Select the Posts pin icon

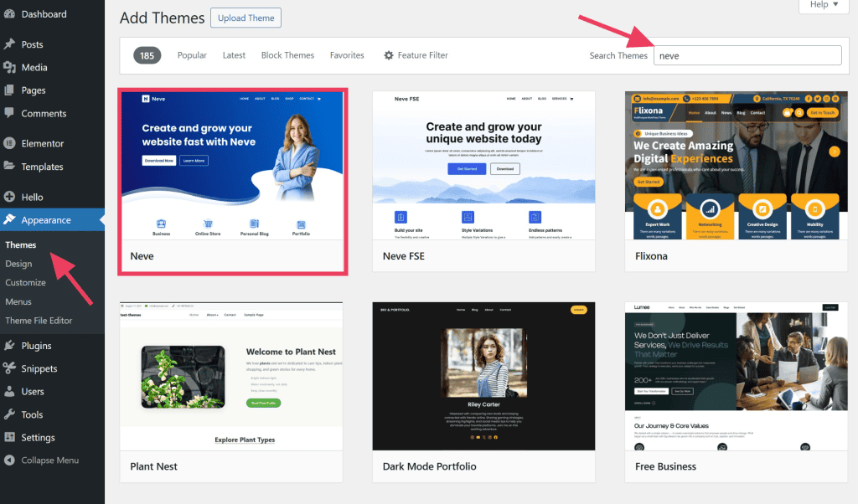pos(12,44)
